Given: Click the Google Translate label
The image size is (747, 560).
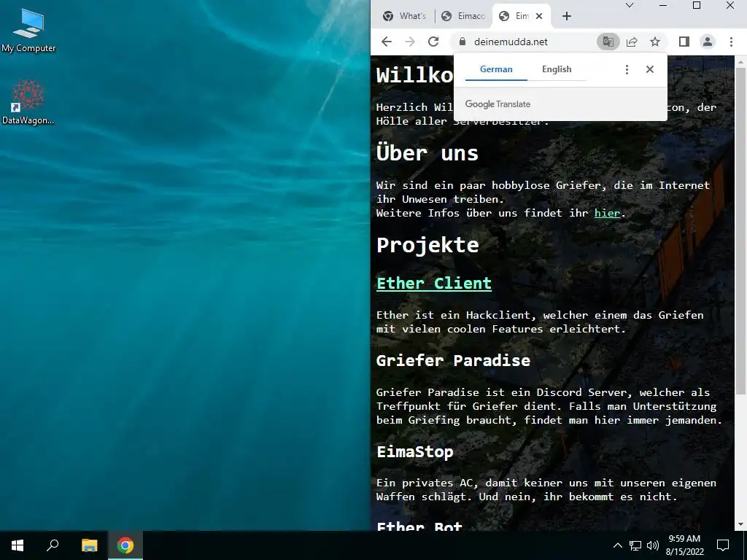Looking at the screenshot, I should click(498, 104).
